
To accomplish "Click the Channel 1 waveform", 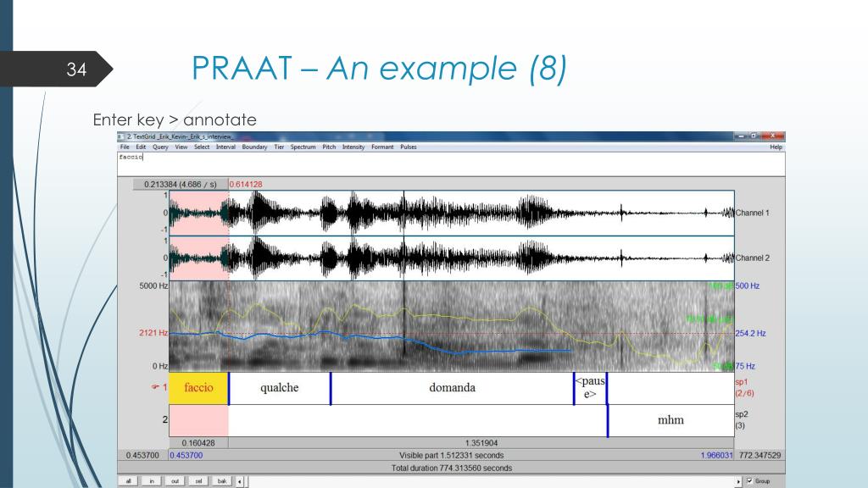I will (x=452, y=213).
